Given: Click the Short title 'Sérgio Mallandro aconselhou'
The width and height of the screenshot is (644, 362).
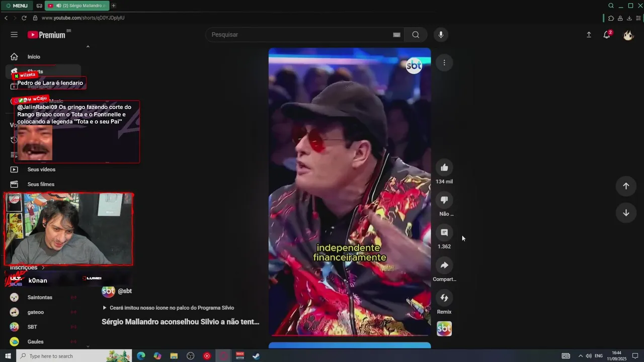Looking at the screenshot, I should [x=181, y=322].
